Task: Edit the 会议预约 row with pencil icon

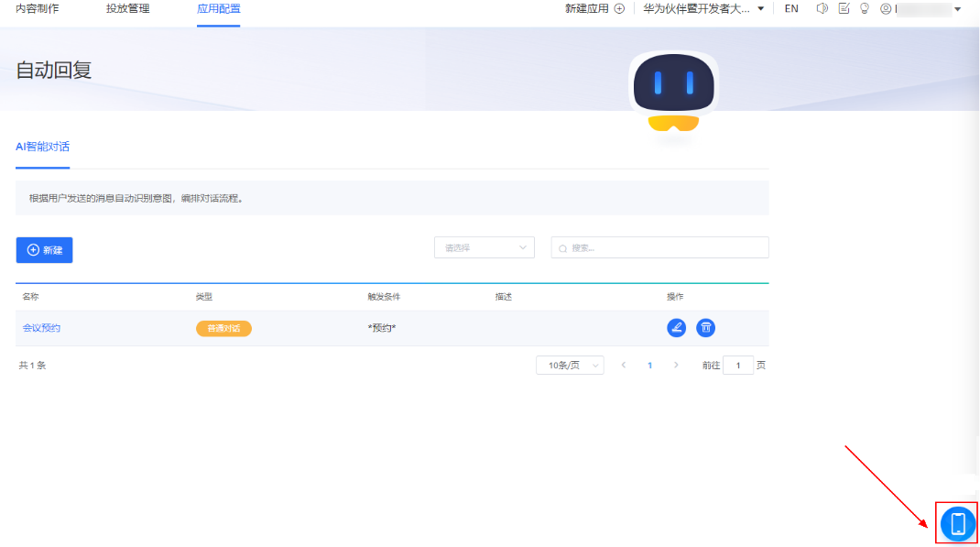Action: [676, 328]
